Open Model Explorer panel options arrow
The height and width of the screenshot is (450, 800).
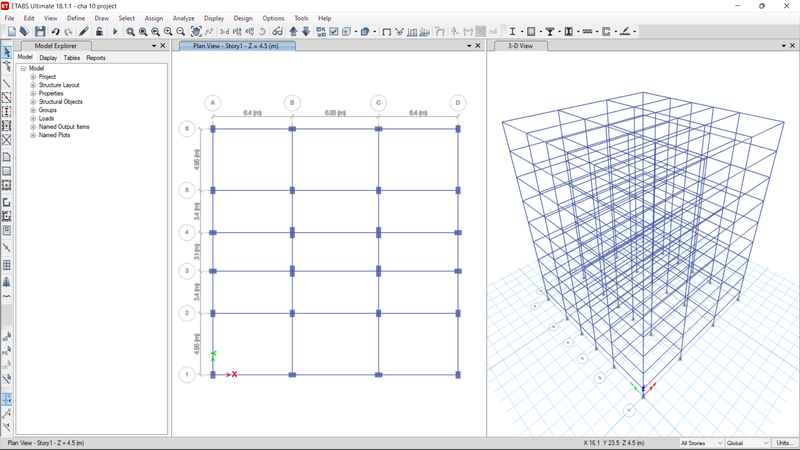[154, 45]
